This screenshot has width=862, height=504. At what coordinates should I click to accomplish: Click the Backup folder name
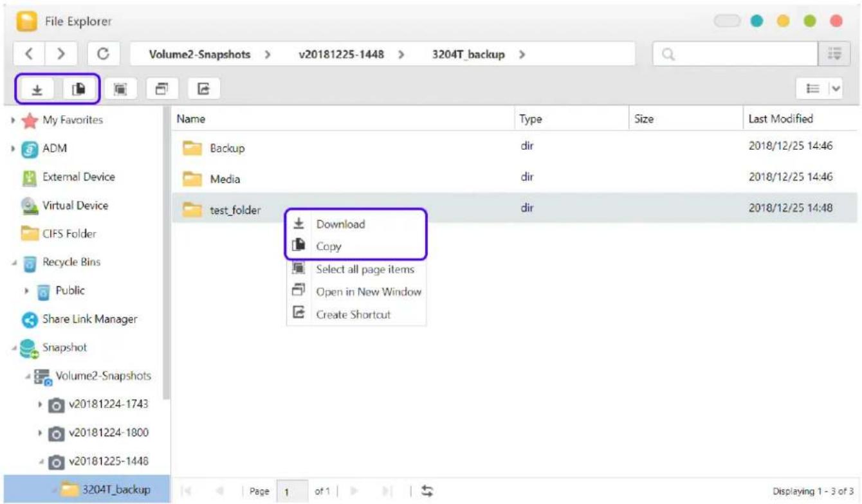(227, 148)
